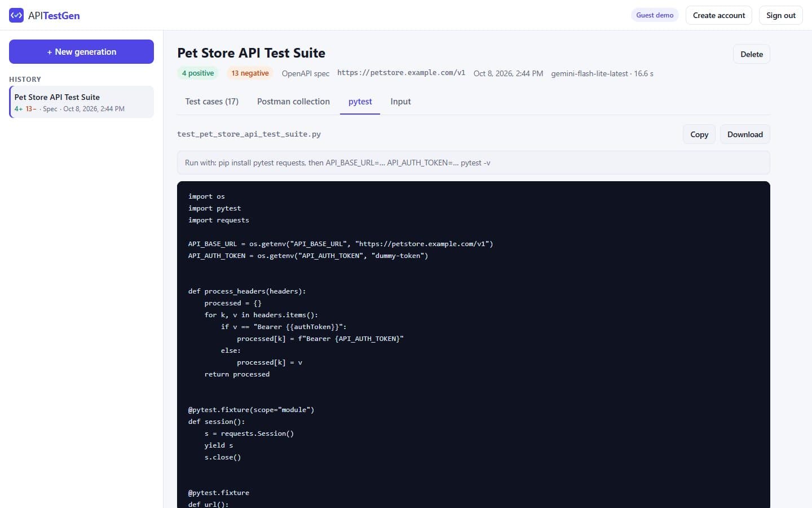Click the Oct 8, 2026, 2:44 PM timestamp in header
Viewport: 812px width, 508px height.
tap(508, 73)
